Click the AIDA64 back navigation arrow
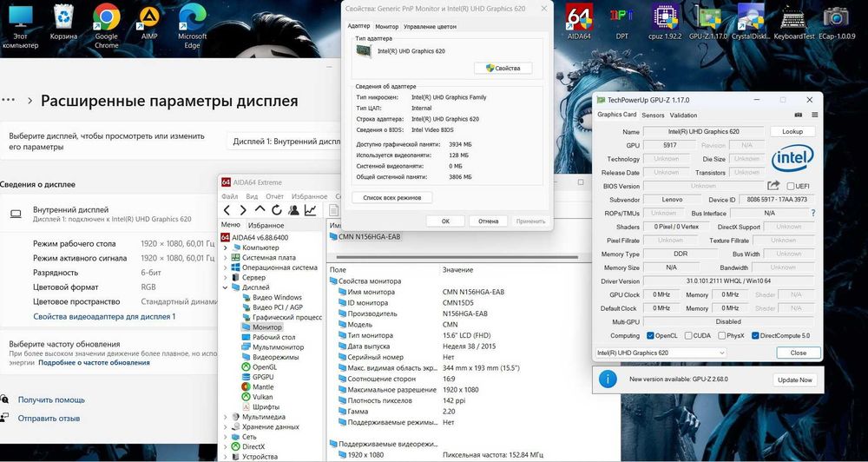This screenshot has height=462, width=868. [x=227, y=210]
